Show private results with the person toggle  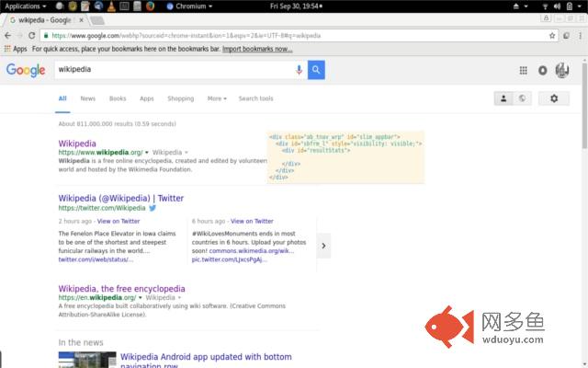coord(503,98)
